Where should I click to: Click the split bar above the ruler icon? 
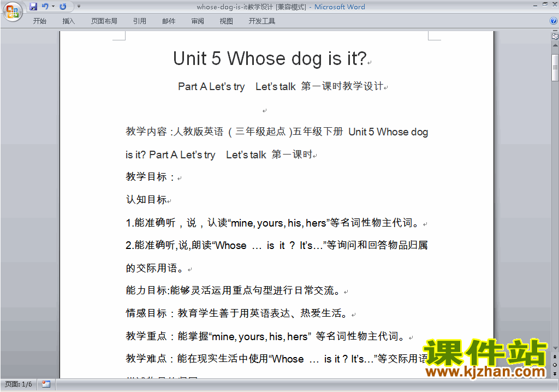pyautogui.click(x=555, y=31)
